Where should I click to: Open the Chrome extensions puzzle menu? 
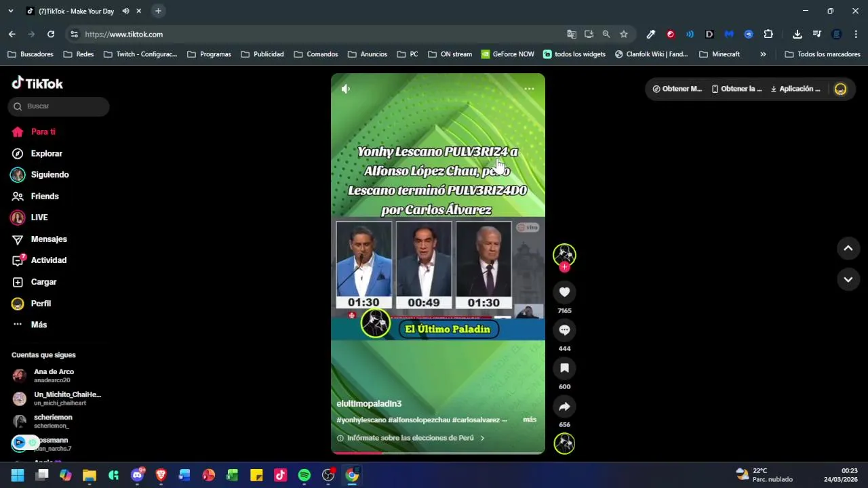click(768, 34)
